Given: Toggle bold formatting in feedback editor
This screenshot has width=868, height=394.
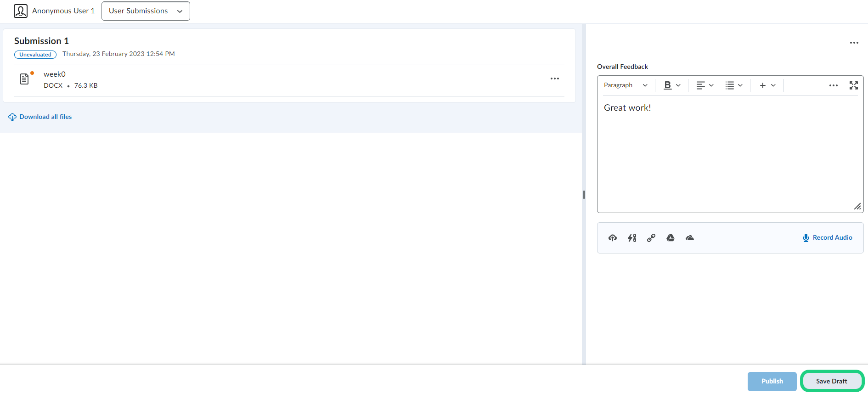Looking at the screenshot, I should click(x=668, y=85).
